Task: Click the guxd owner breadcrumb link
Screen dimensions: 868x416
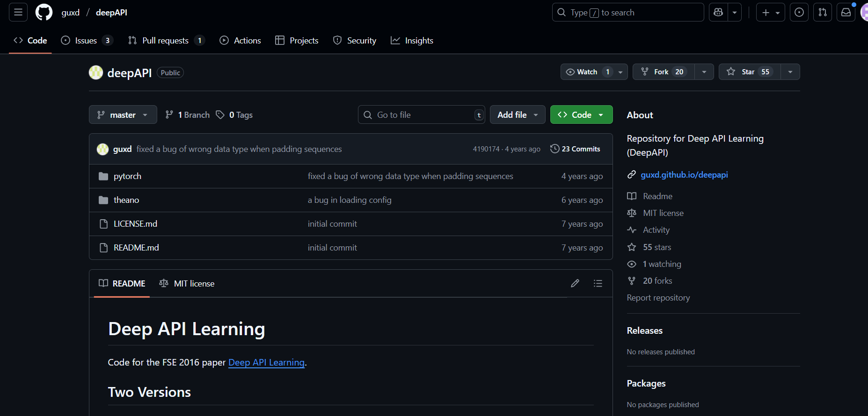Action: pyautogui.click(x=71, y=13)
